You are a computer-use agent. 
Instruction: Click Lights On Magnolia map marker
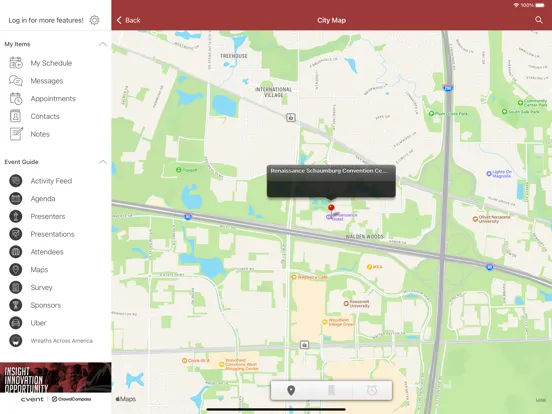point(489,173)
